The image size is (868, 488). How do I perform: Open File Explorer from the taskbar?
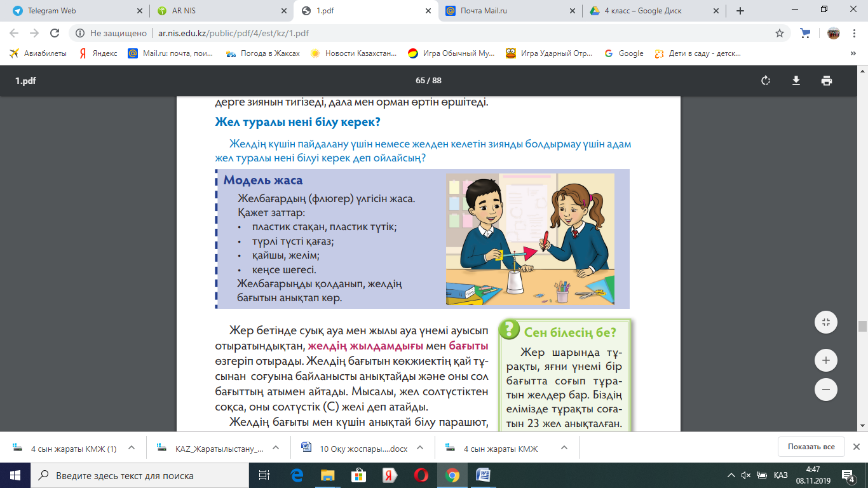328,475
